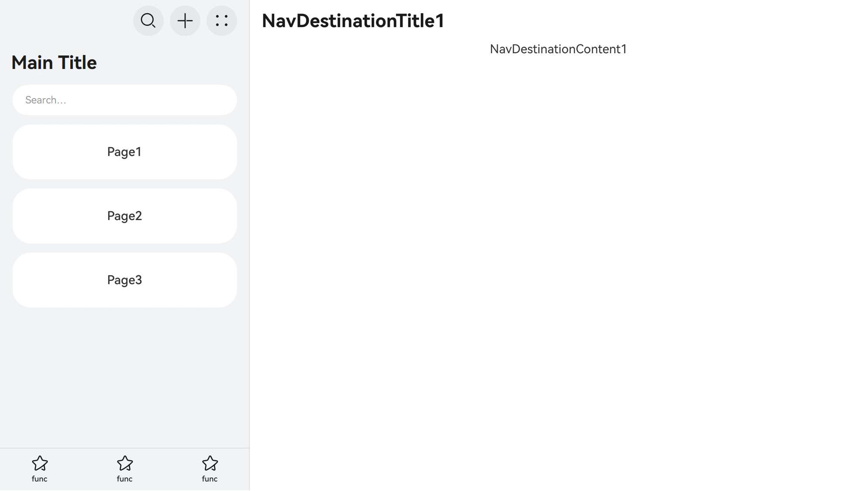Open the four-dot more options menu
This screenshot has height=491, width=868.
(x=222, y=21)
